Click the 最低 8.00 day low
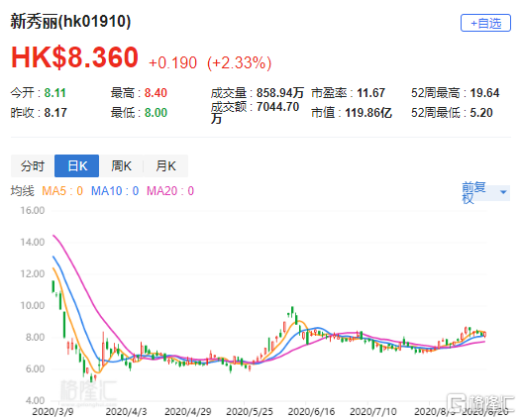 pos(139,113)
